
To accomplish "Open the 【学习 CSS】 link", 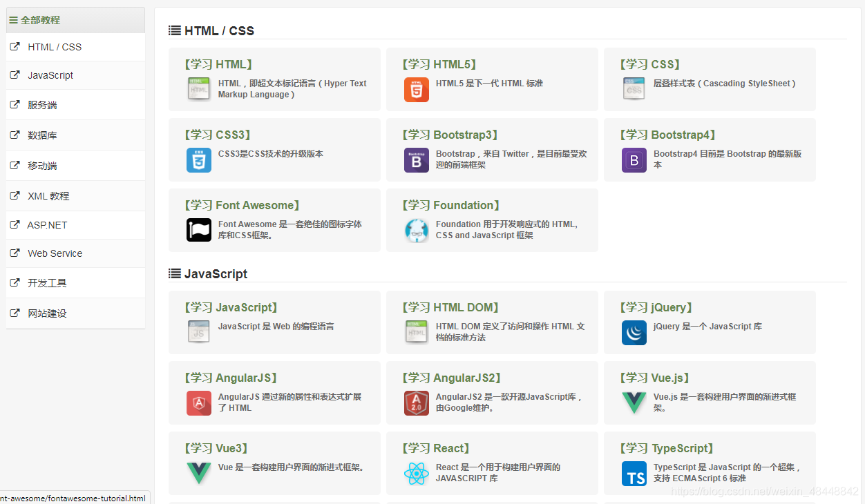I will [x=650, y=64].
